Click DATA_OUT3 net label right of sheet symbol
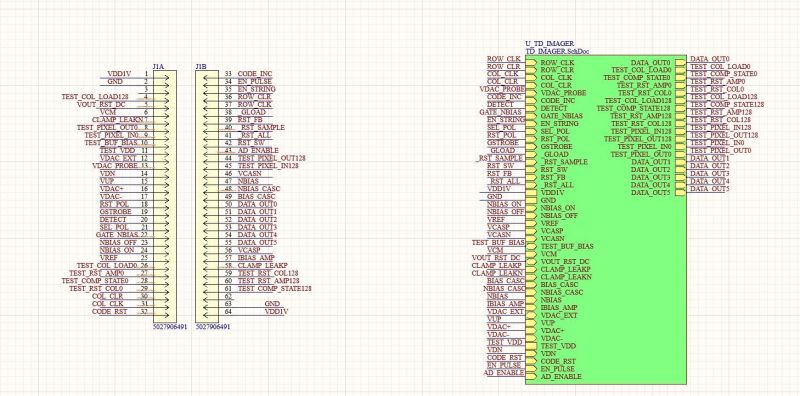The image size is (800, 396). click(x=710, y=174)
